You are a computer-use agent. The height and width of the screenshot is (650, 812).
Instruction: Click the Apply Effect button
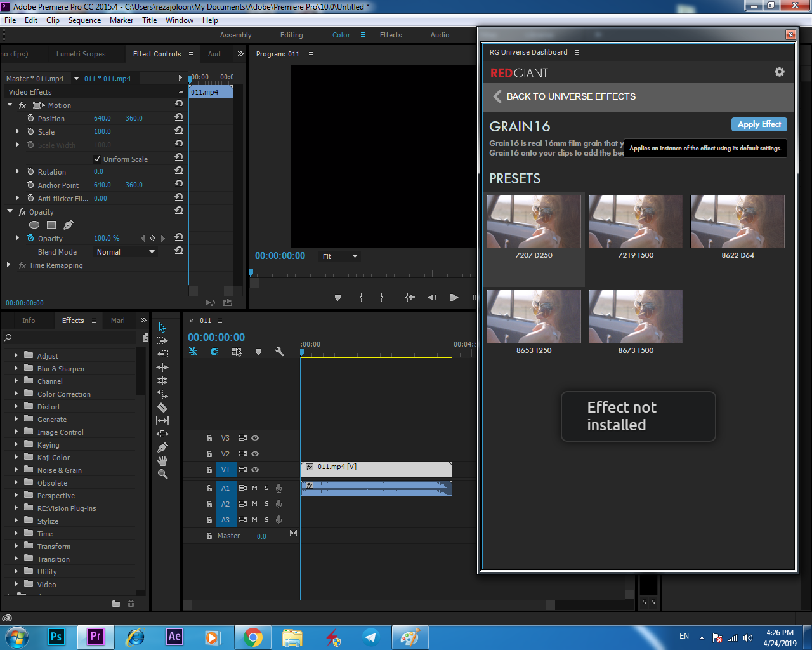pos(759,124)
